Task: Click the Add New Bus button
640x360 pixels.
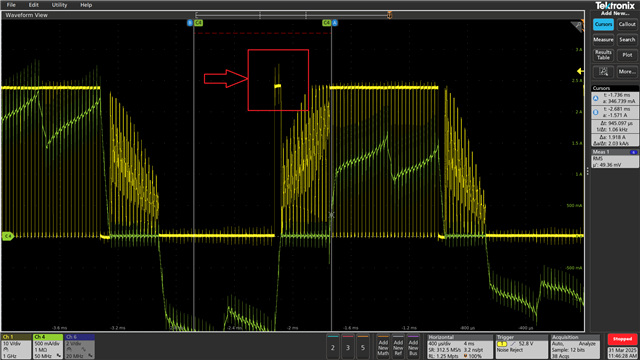Action: [413, 347]
